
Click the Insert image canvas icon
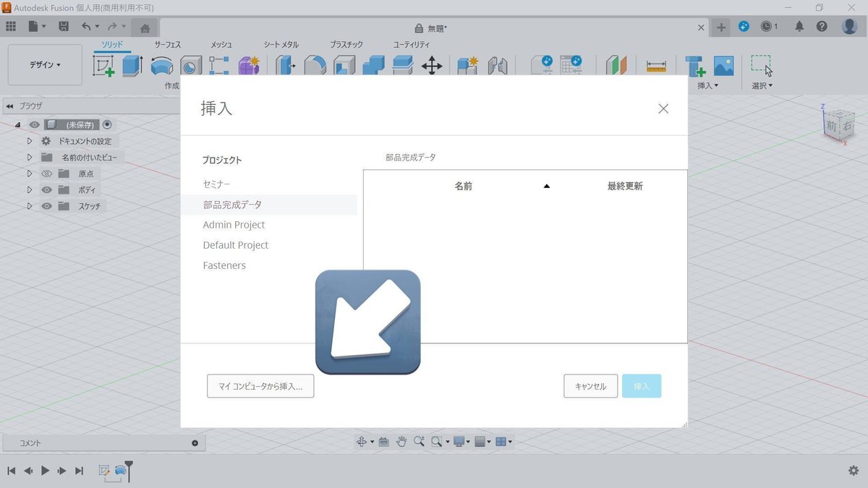[x=723, y=66]
